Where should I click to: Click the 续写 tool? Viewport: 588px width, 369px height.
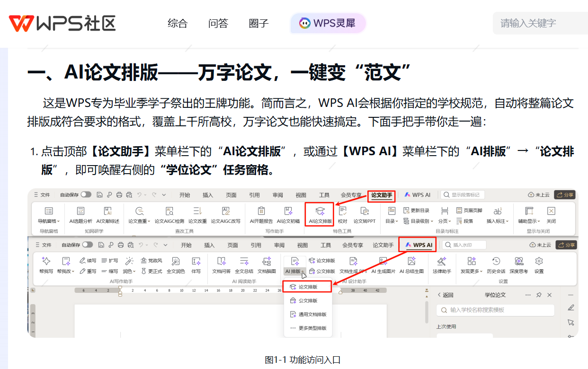tap(88, 260)
